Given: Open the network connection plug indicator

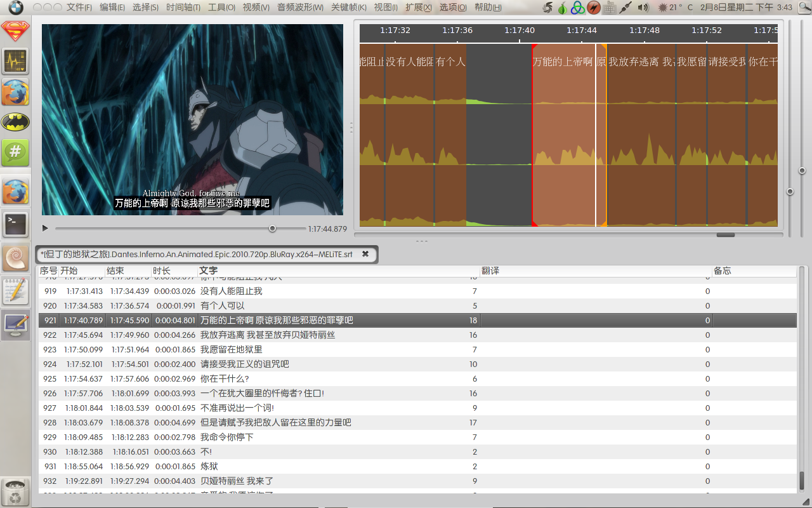Looking at the screenshot, I should (626, 8).
